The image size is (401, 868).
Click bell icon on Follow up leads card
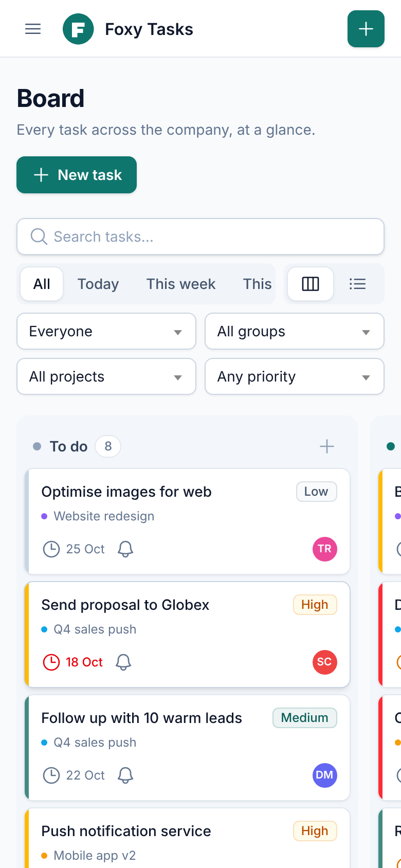[125, 775]
